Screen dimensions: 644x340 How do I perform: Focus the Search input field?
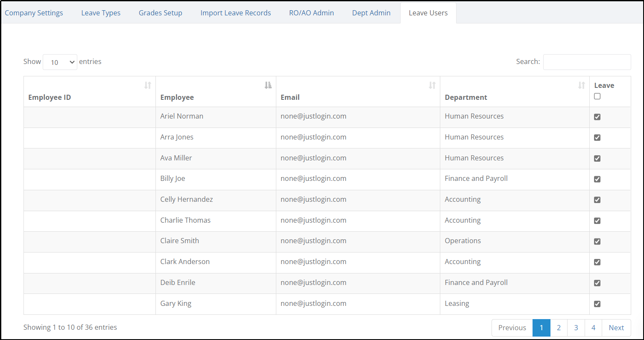click(587, 62)
